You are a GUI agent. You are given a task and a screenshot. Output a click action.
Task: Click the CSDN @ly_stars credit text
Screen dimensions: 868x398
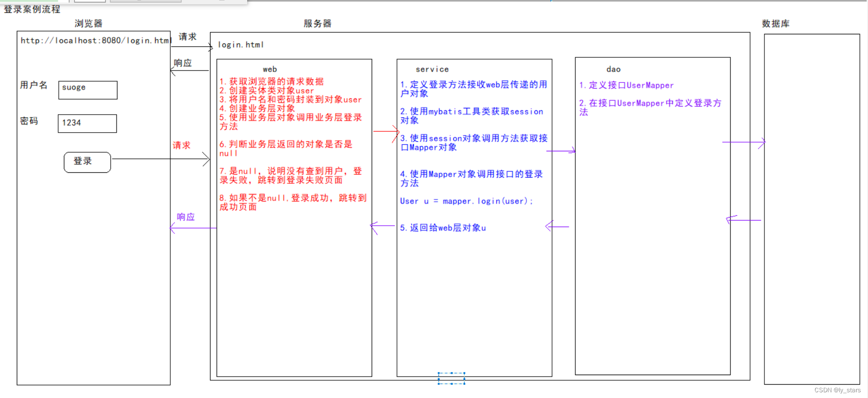click(837, 390)
